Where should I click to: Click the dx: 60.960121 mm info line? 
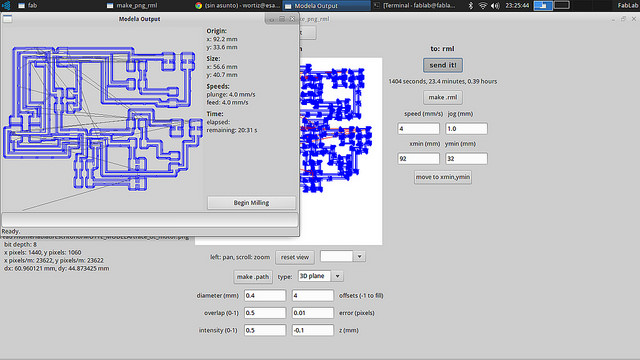[x=56, y=268]
